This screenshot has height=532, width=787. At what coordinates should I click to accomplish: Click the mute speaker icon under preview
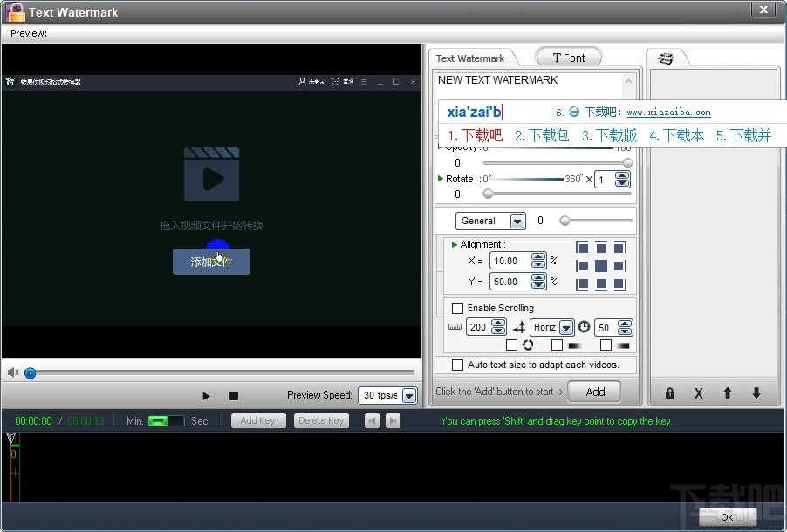11,372
